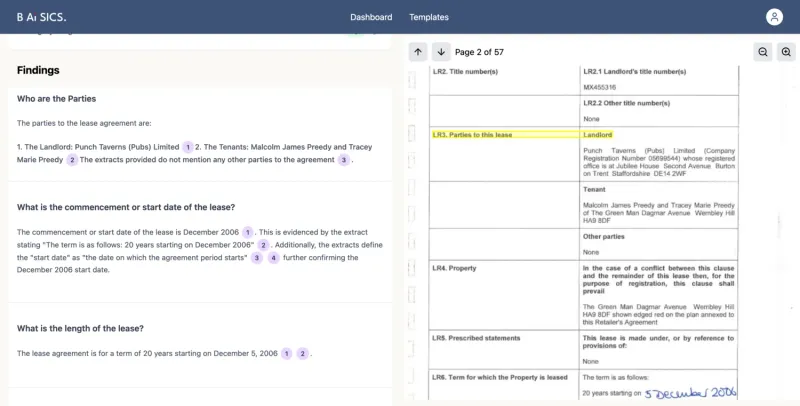This screenshot has width=800, height=406.
Task: Zoom in on the document viewer
Action: pyautogui.click(x=786, y=52)
